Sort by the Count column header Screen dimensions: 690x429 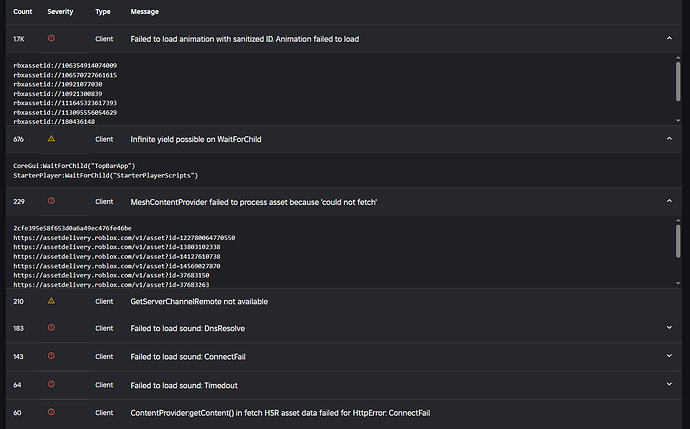point(22,11)
